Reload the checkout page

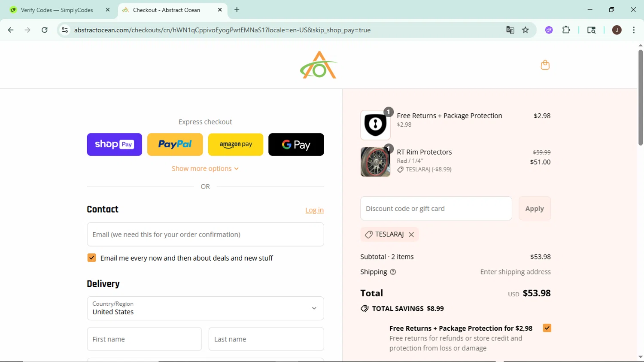[x=45, y=30]
